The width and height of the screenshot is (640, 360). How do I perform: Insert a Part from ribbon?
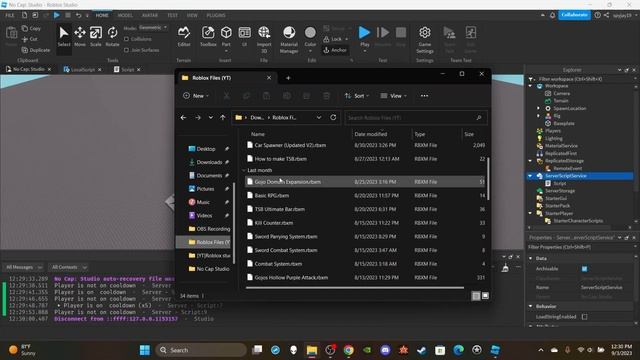tap(226, 37)
